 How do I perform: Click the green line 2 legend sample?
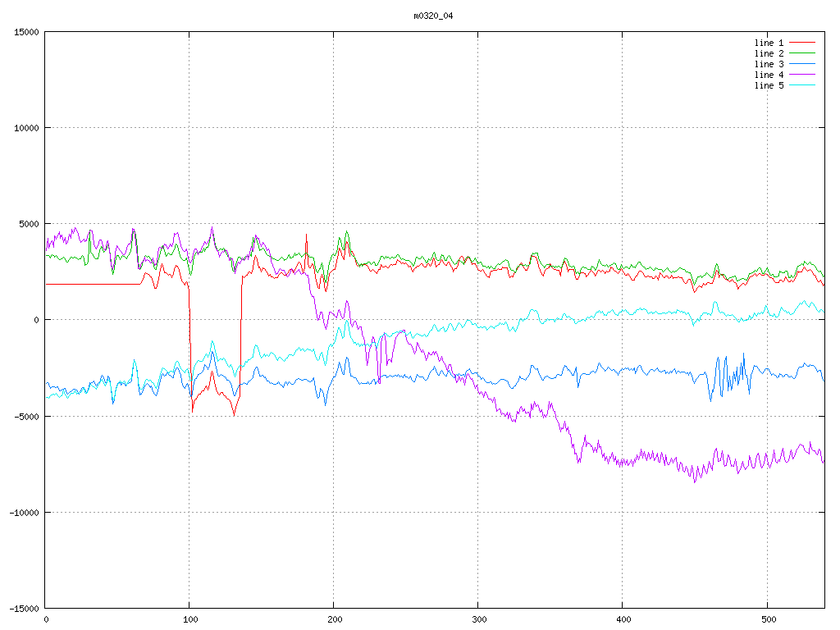[802, 53]
